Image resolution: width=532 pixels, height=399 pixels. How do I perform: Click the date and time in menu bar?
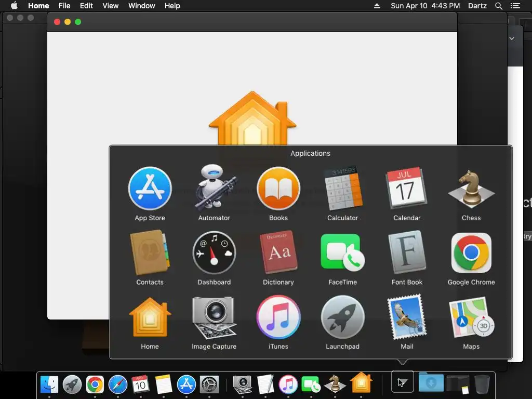click(x=425, y=6)
